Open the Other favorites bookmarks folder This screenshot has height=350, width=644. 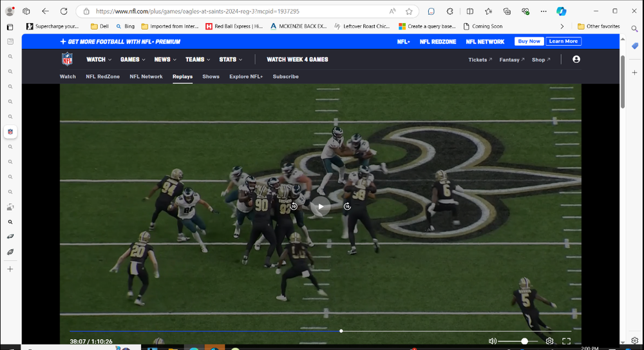coord(599,26)
